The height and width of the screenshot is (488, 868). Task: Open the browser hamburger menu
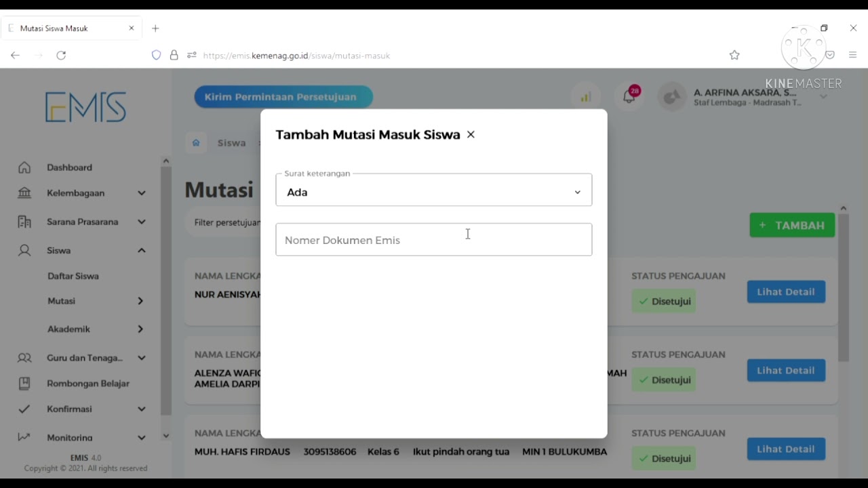[x=853, y=56]
